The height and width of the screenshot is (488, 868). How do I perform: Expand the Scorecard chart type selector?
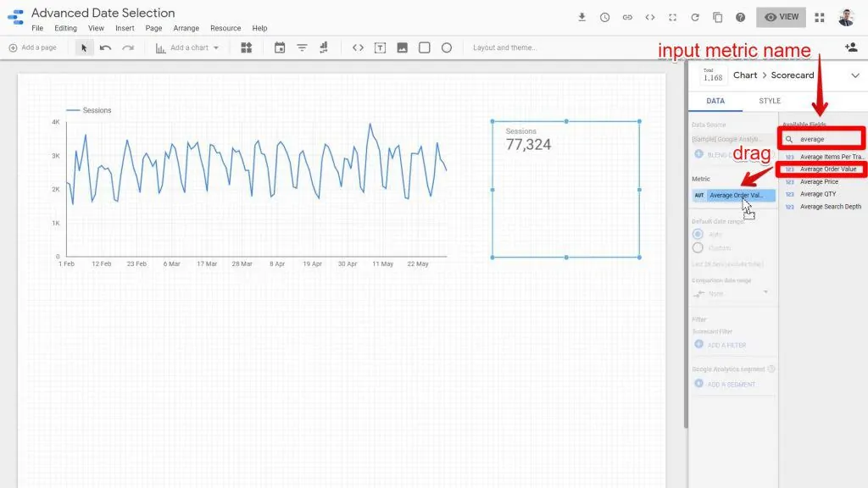pyautogui.click(x=855, y=75)
